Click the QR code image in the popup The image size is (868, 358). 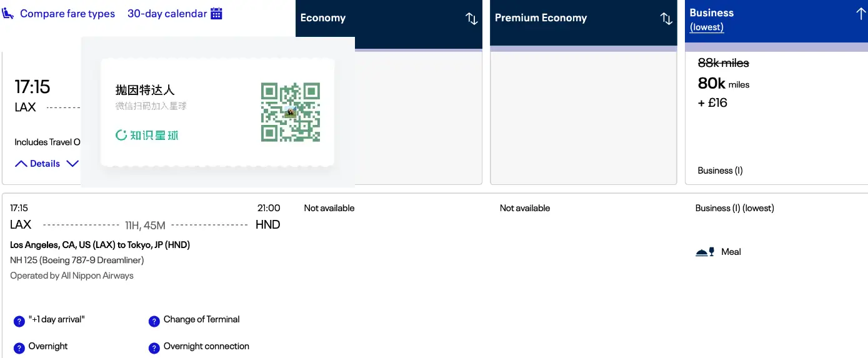pyautogui.click(x=291, y=112)
